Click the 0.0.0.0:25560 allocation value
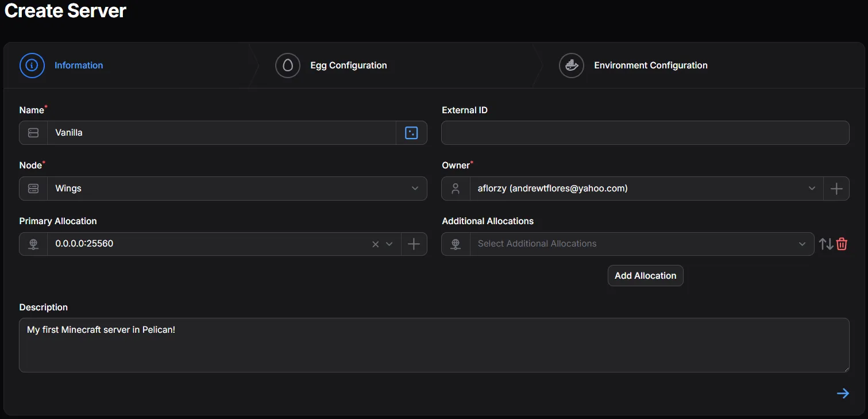The width and height of the screenshot is (868, 419). tap(84, 244)
